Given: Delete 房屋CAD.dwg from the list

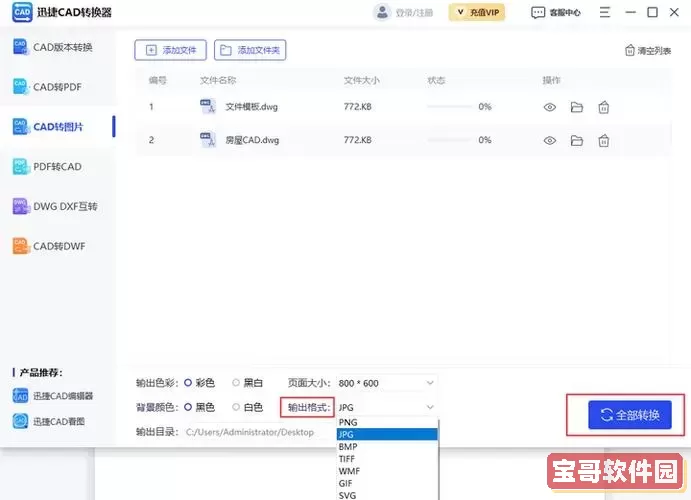Looking at the screenshot, I should tap(604, 141).
